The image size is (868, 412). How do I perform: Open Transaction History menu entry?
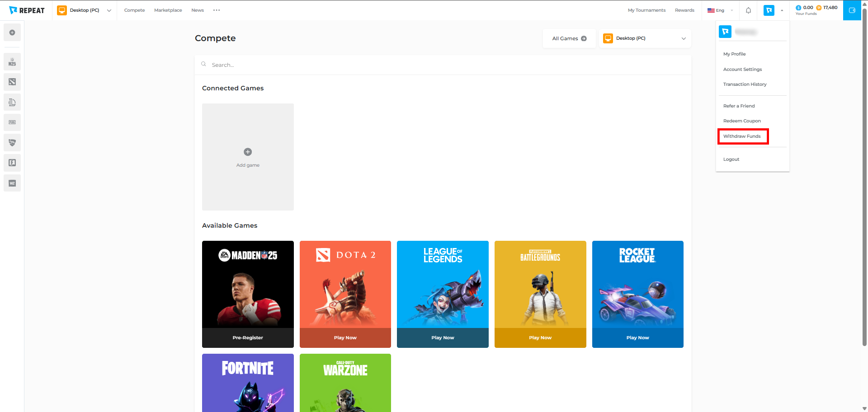(745, 84)
